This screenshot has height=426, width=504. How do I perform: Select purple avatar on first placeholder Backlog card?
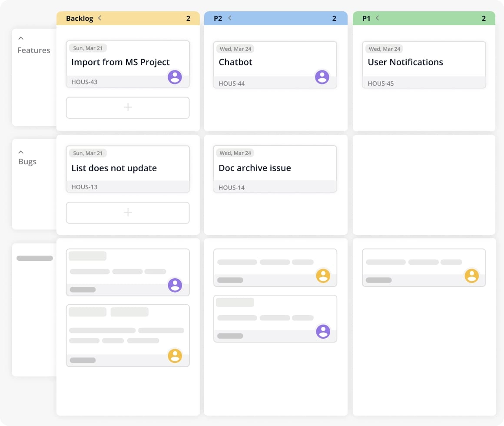[x=175, y=285]
